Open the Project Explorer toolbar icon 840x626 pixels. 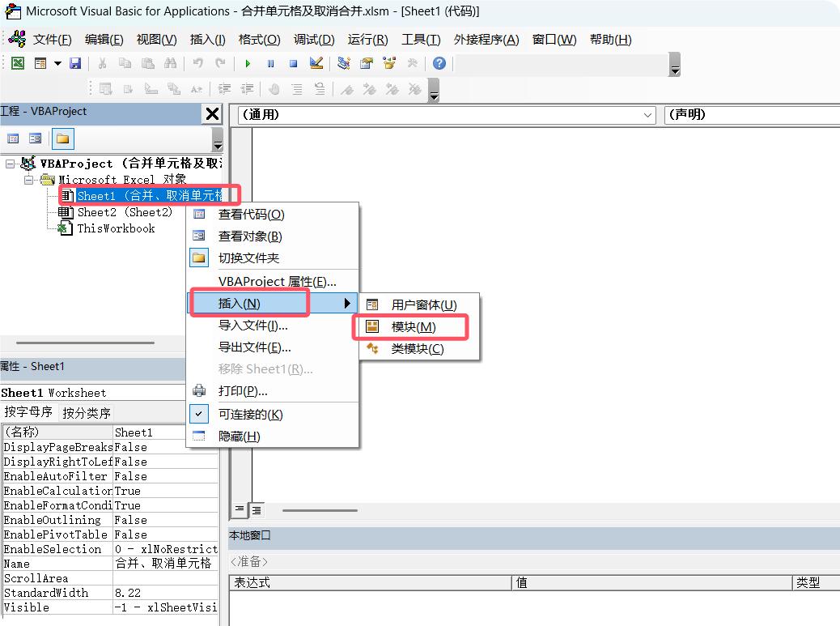(343, 63)
